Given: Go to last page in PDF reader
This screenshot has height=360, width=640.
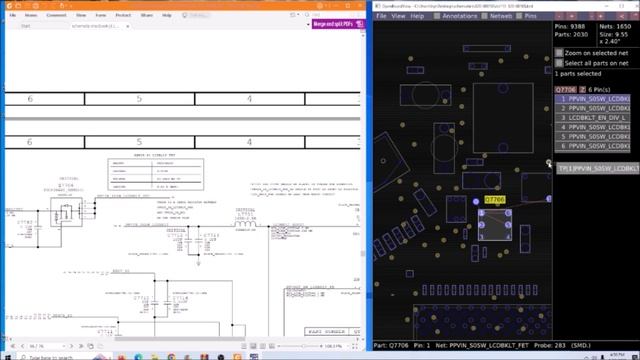Looking at the screenshot, I should click(81, 346).
